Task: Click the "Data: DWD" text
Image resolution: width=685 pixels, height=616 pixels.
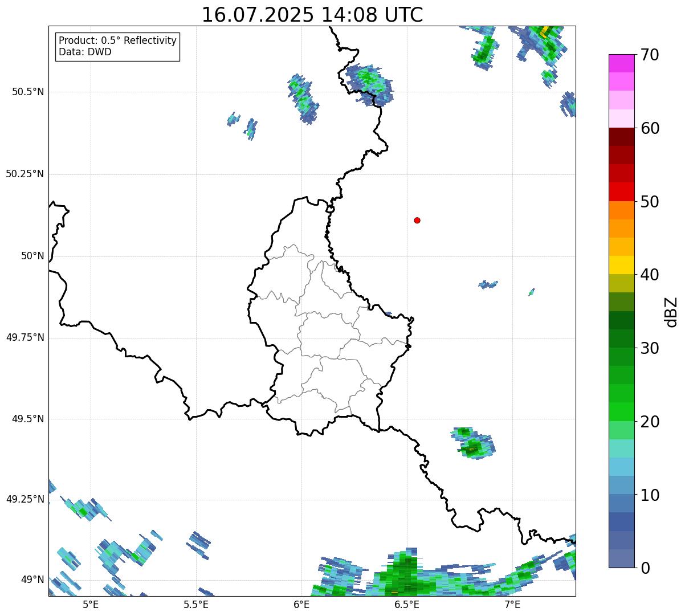Action: [x=85, y=52]
